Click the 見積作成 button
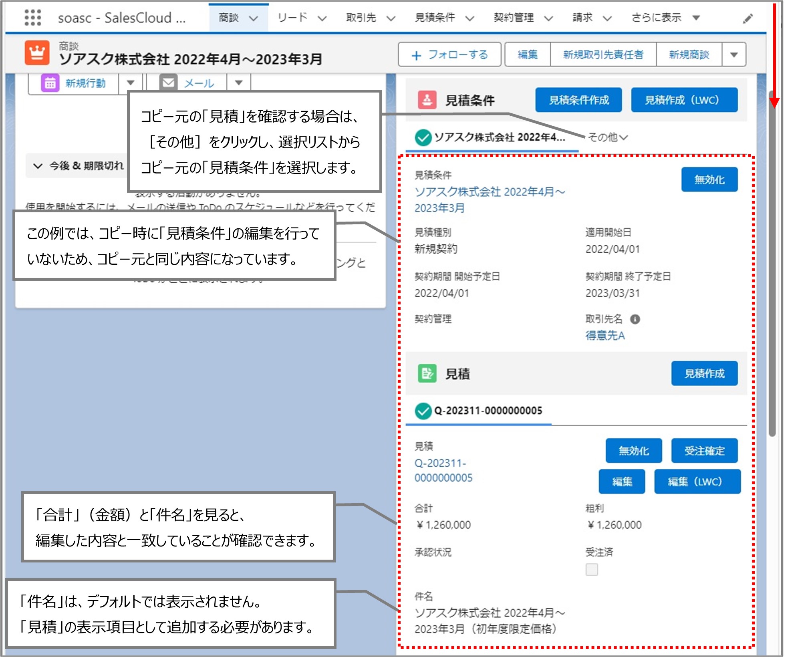The height and width of the screenshot is (659, 812). [704, 374]
